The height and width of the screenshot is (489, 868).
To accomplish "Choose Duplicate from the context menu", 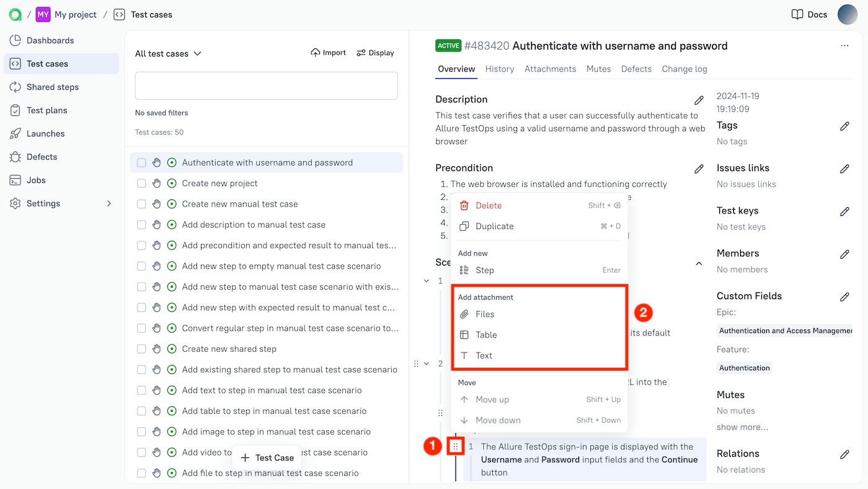I will pyautogui.click(x=494, y=226).
